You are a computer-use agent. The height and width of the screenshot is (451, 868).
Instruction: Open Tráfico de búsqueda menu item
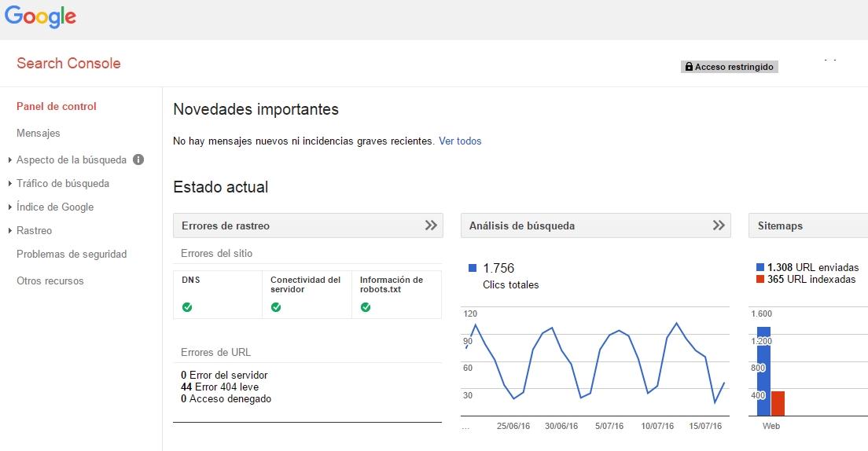point(63,184)
